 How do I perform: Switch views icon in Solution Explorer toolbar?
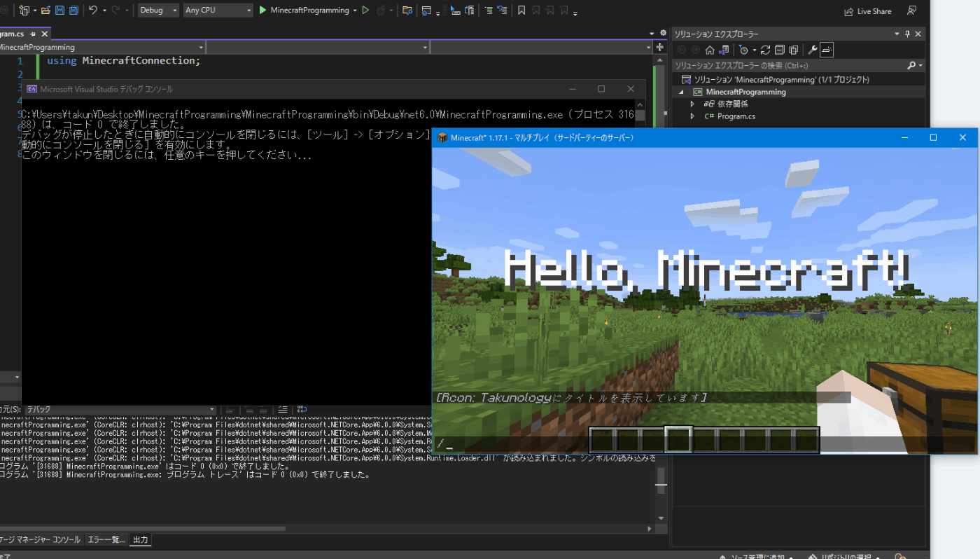point(724,50)
